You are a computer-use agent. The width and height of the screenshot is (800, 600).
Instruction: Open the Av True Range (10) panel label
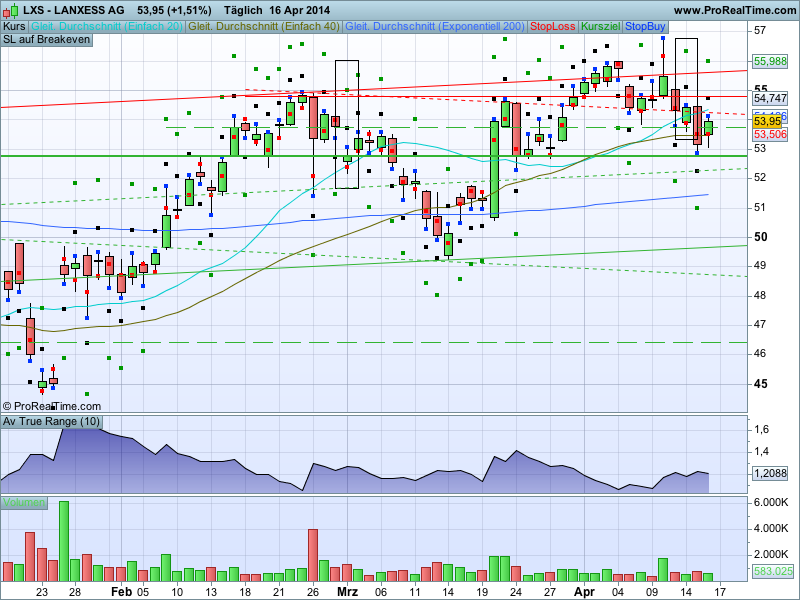pos(52,422)
